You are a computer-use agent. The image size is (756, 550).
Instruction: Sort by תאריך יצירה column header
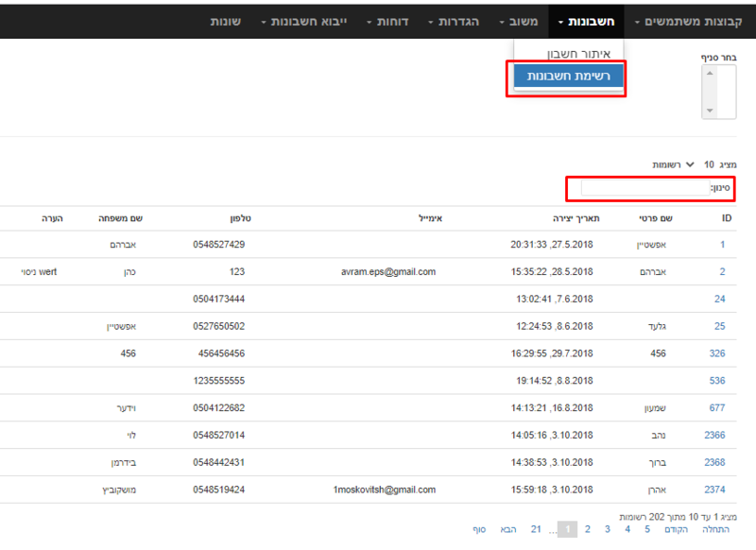576,218
